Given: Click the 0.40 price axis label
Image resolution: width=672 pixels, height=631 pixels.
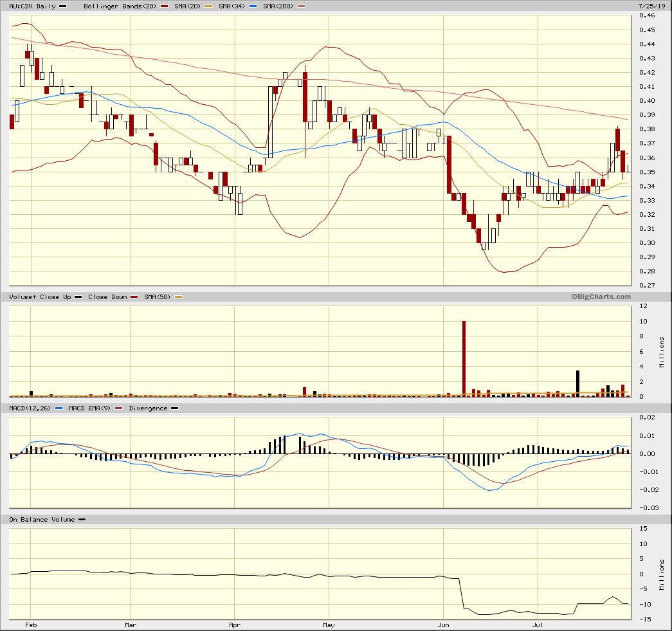Looking at the screenshot, I should 647,101.
